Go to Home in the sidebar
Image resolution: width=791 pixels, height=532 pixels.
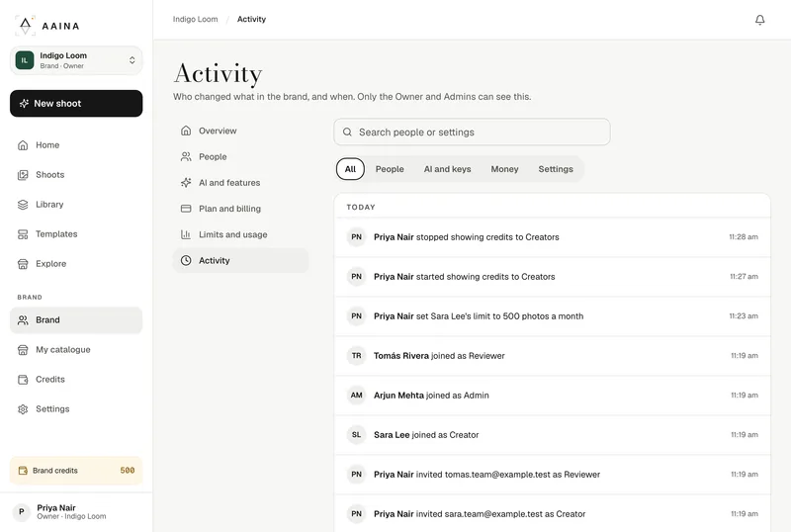click(x=76, y=145)
